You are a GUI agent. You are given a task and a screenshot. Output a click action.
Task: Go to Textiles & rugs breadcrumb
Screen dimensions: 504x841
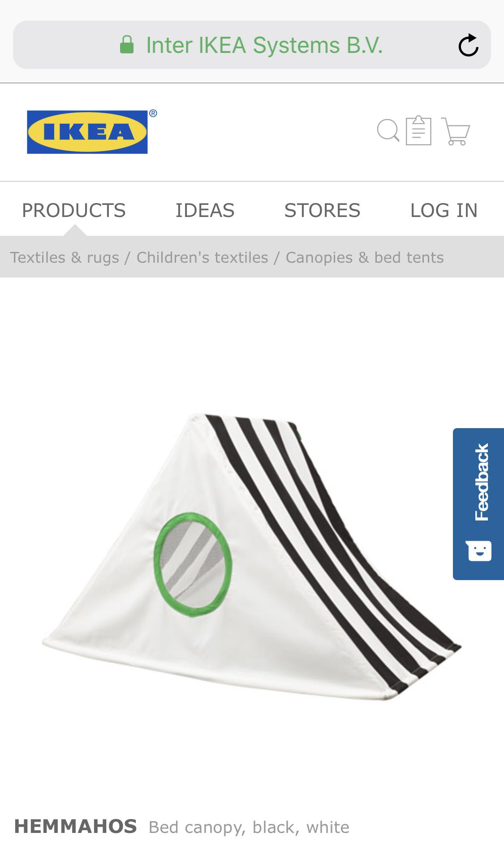65,257
